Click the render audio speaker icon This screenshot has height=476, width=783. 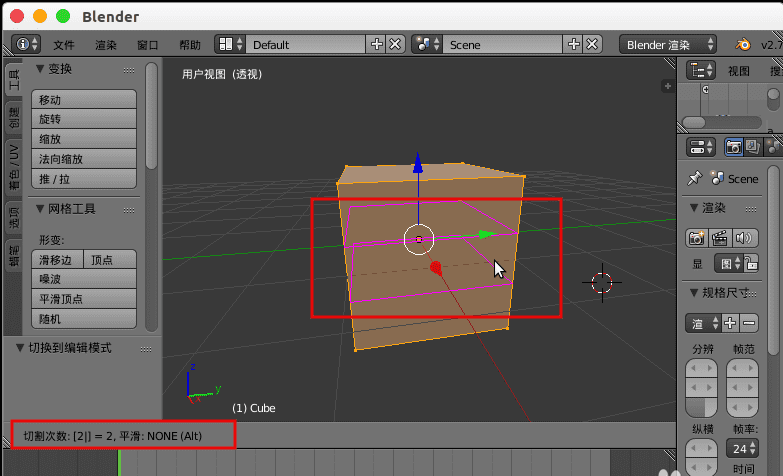pos(744,238)
